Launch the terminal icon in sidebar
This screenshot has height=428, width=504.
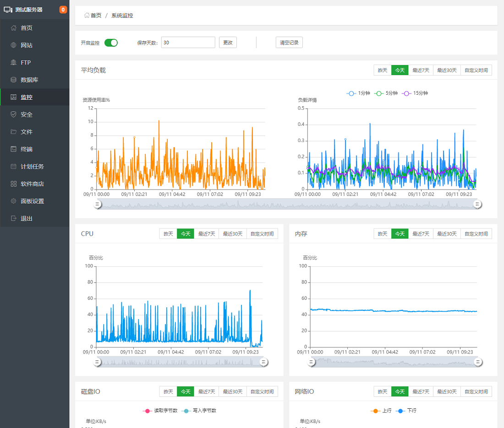tap(13, 149)
